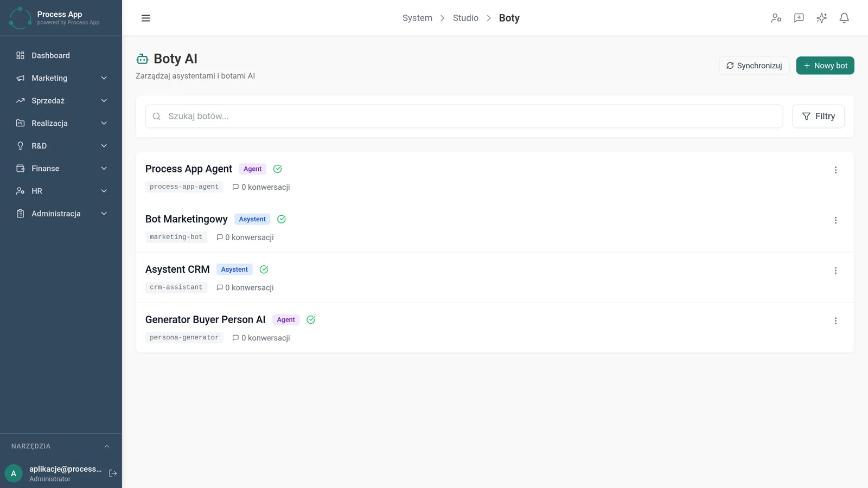Screen dimensions: 868x488
Task: Go to Dashboard
Action: tap(61, 55)
